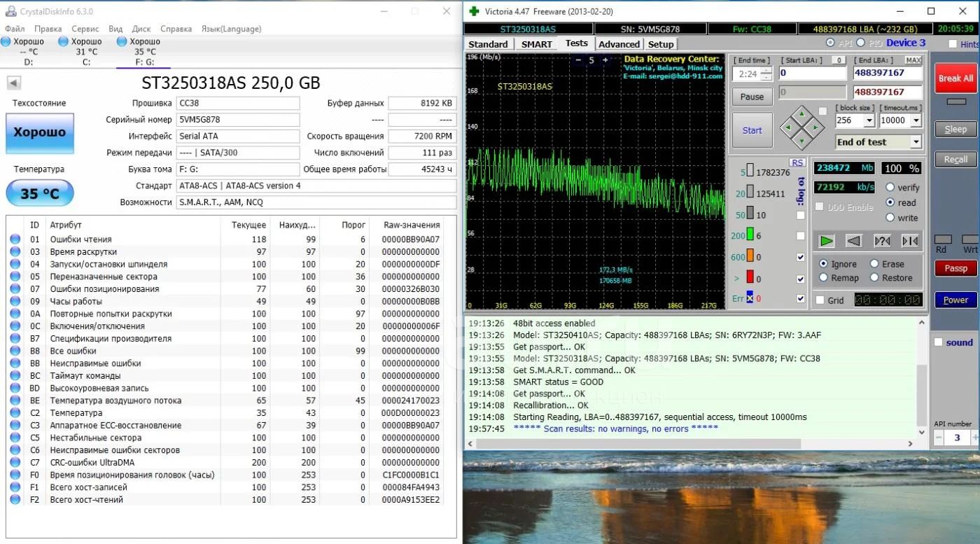Select drive D: status icon tab

tap(6, 41)
